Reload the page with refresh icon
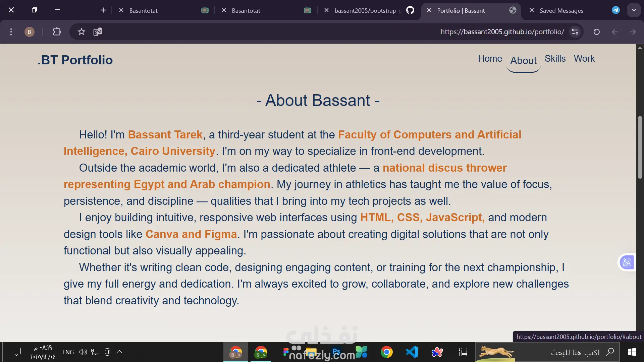 point(596,32)
